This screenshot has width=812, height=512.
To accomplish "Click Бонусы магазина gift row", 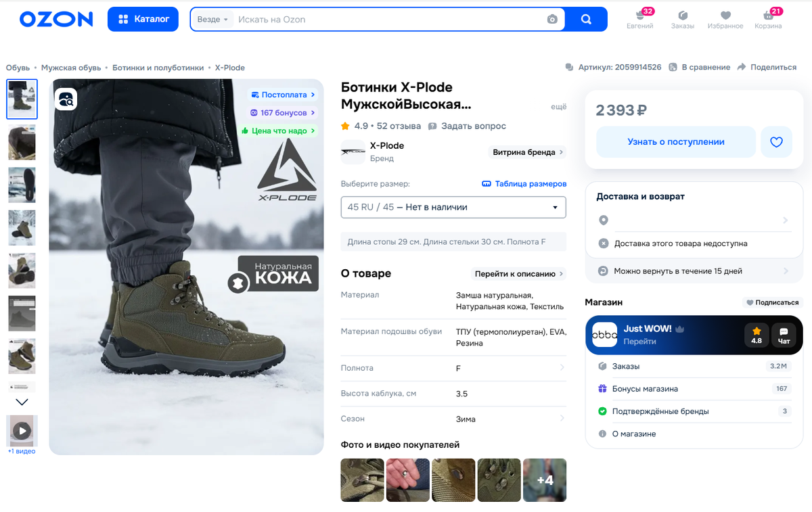I will (694, 389).
